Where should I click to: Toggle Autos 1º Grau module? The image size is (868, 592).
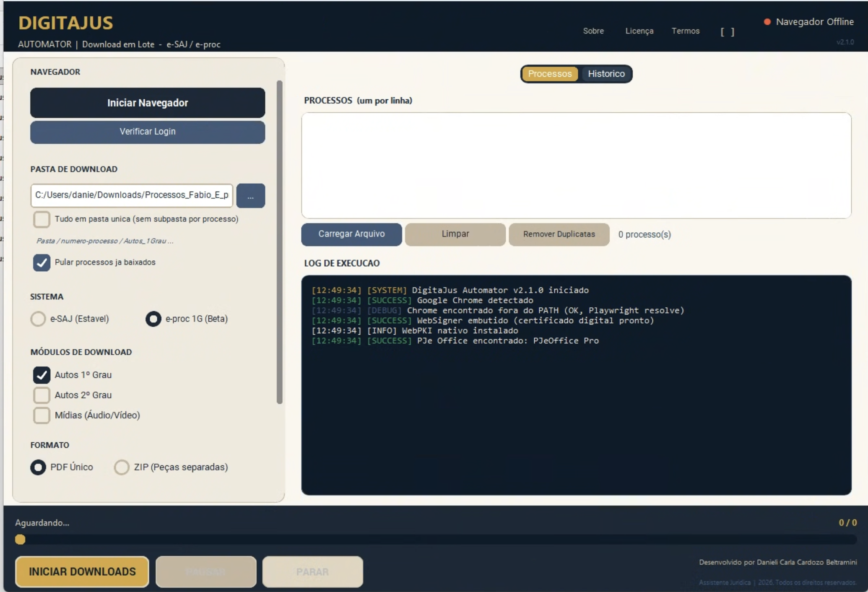[x=42, y=375]
